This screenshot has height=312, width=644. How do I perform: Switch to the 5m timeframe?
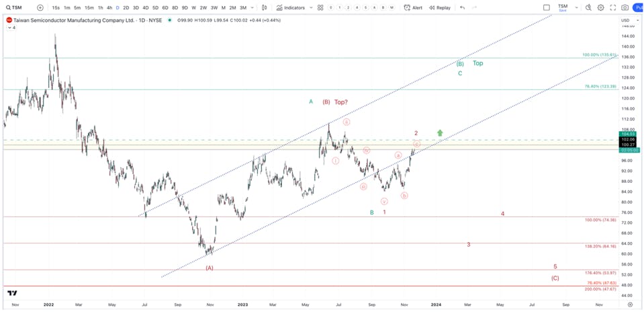click(77, 7)
